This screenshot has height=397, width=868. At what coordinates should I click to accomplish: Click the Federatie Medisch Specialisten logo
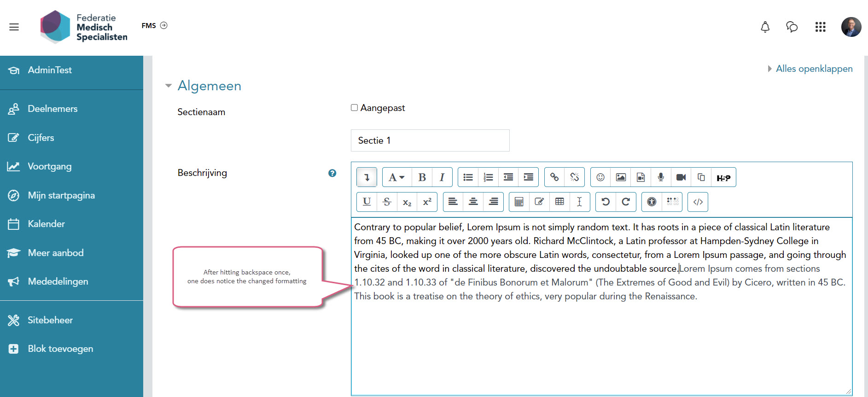pyautogui.click(x=84, y=27)
